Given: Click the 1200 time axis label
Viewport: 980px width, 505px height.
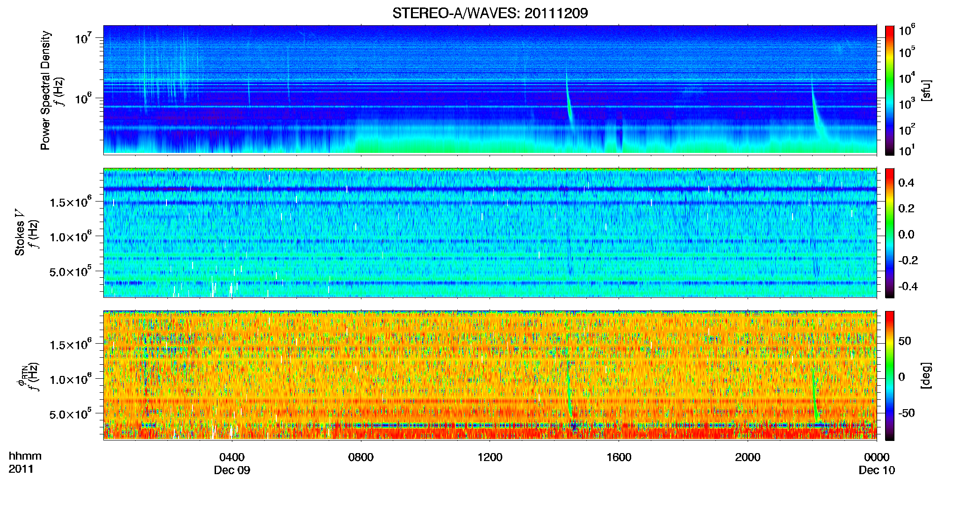Looking at the screenshot, I should pos(490,457).
